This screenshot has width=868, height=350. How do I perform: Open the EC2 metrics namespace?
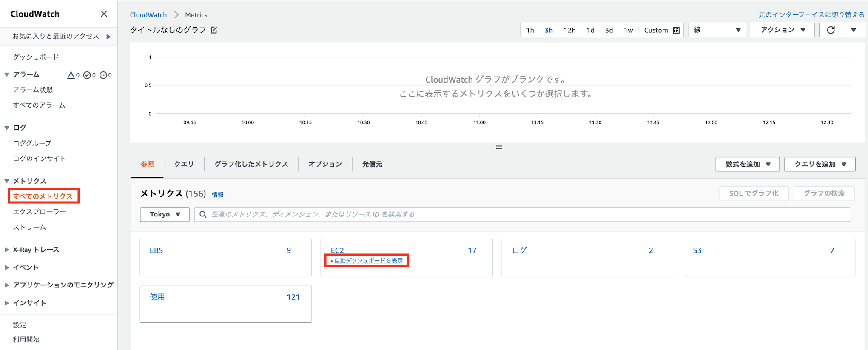pos(337,250)
